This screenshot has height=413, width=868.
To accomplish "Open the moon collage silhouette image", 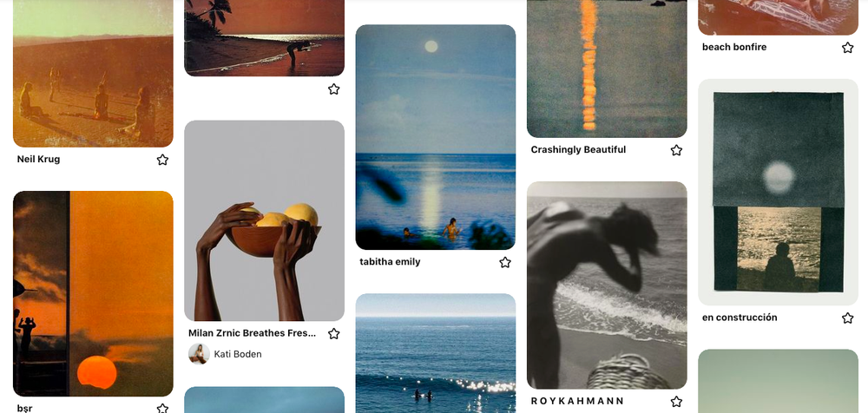I will [x=778, y=192].
